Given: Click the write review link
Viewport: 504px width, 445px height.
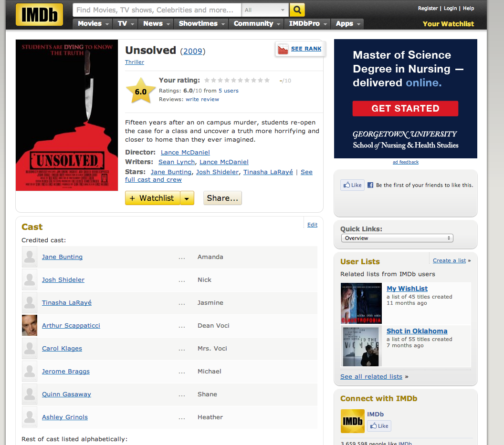Looking at the screenshot, I should [x=202, y=99].
